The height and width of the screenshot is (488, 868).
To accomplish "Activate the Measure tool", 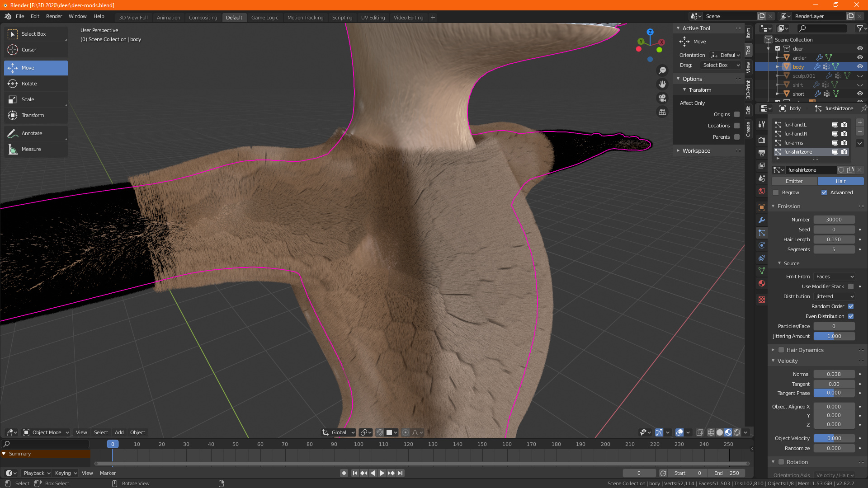I will [36, 149].
